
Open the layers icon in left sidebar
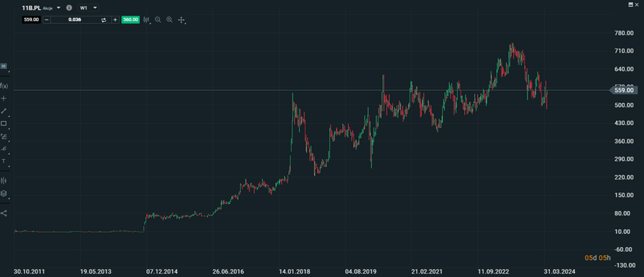pos(3,194)
